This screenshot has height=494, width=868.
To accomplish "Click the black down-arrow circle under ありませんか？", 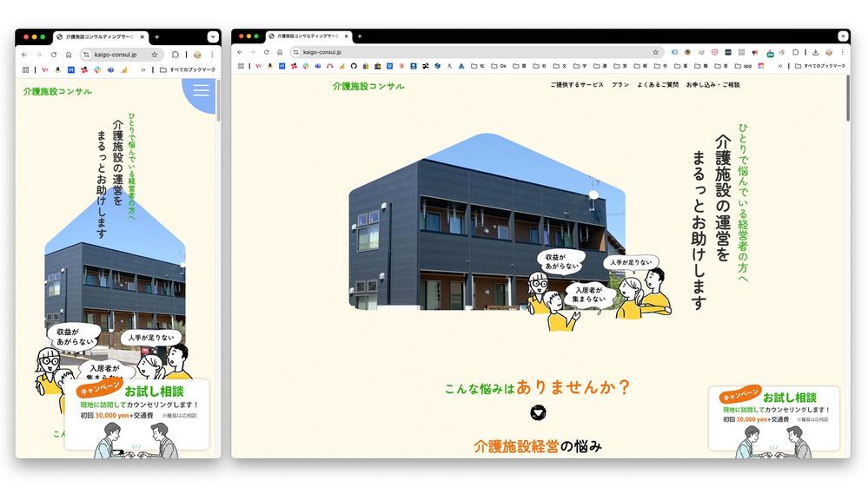I will [x=538, y=412].
